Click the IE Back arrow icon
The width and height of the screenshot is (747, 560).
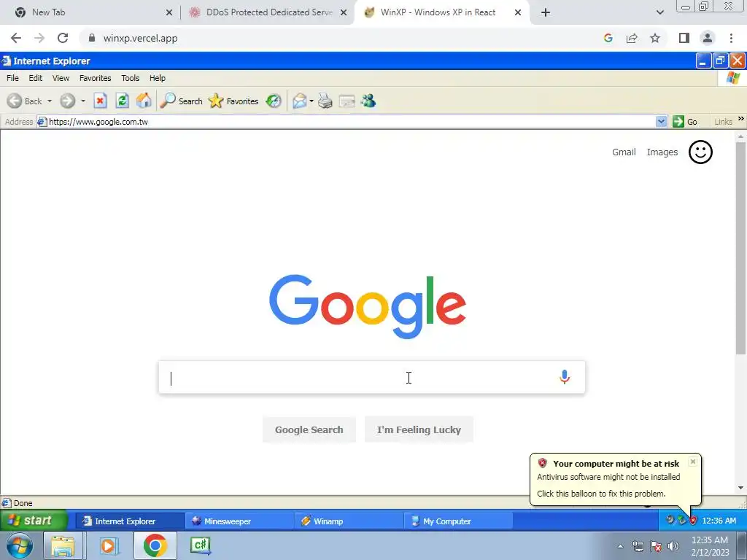coord(15,101)
